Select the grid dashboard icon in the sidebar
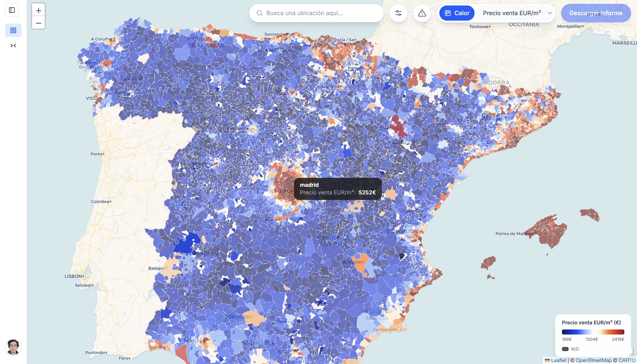This screenshot has height=364, width=637. [13, 30]
